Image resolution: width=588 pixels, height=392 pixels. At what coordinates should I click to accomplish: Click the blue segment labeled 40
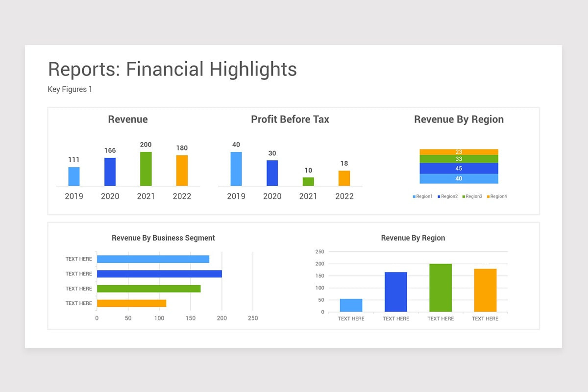coord(459,178)
